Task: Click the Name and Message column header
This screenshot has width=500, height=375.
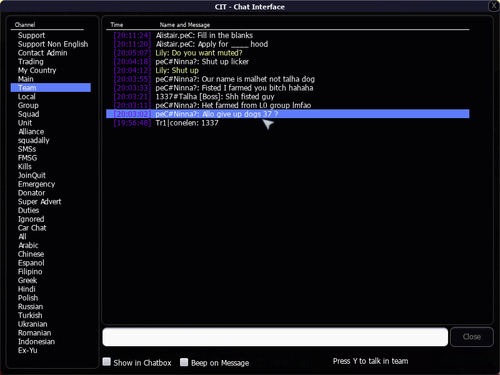Action: coord(185,25)
